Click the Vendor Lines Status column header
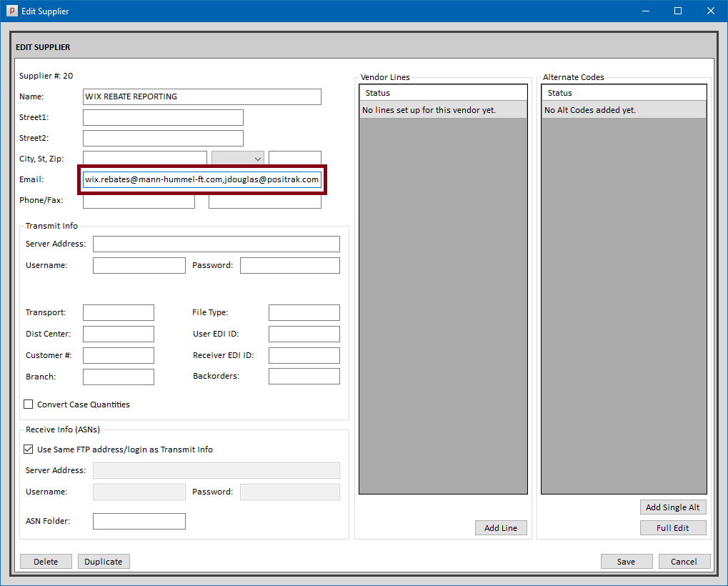The height and width of the screenshot is (586, 728). 443,93
